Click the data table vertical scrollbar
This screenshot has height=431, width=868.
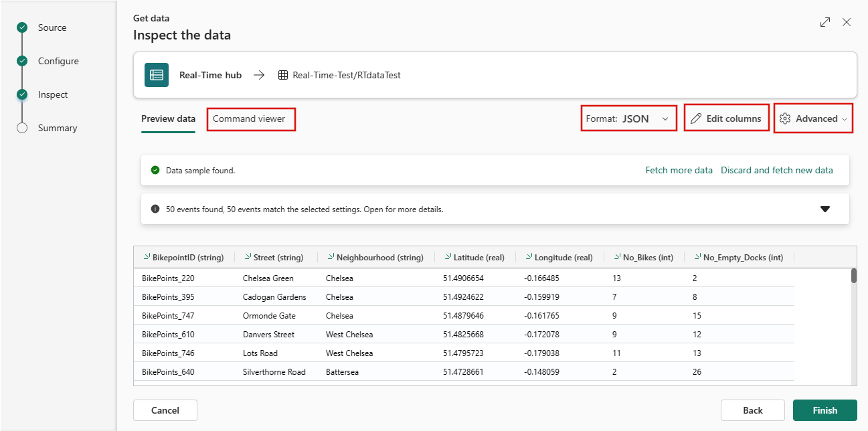853,276
